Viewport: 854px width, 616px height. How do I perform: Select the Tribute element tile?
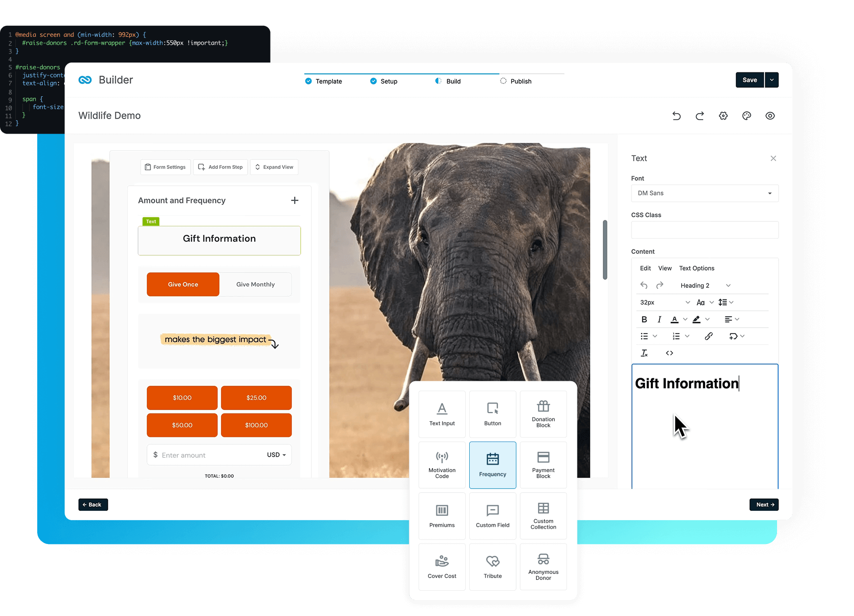493,566
